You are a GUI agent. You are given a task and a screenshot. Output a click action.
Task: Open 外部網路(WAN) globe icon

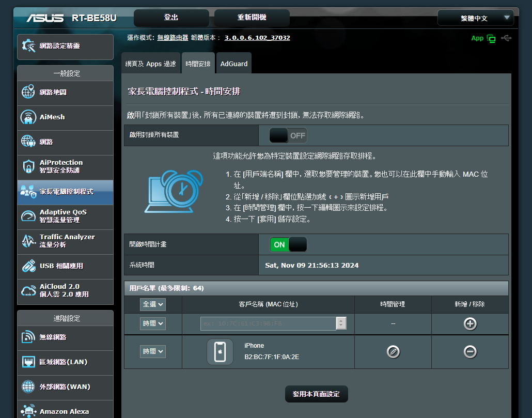click(28, 386)
